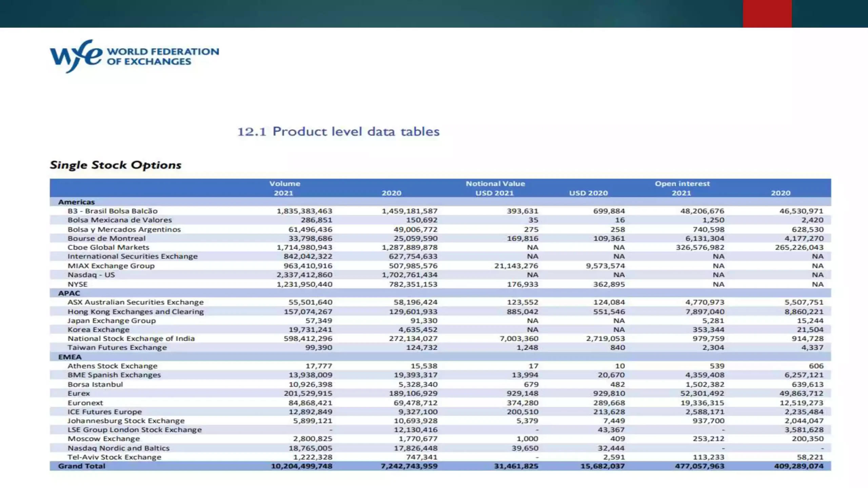Click the 'USD 2021' sub-header
Screen dimensions: 868x488
pyautogui.click(x=495, y=193)
